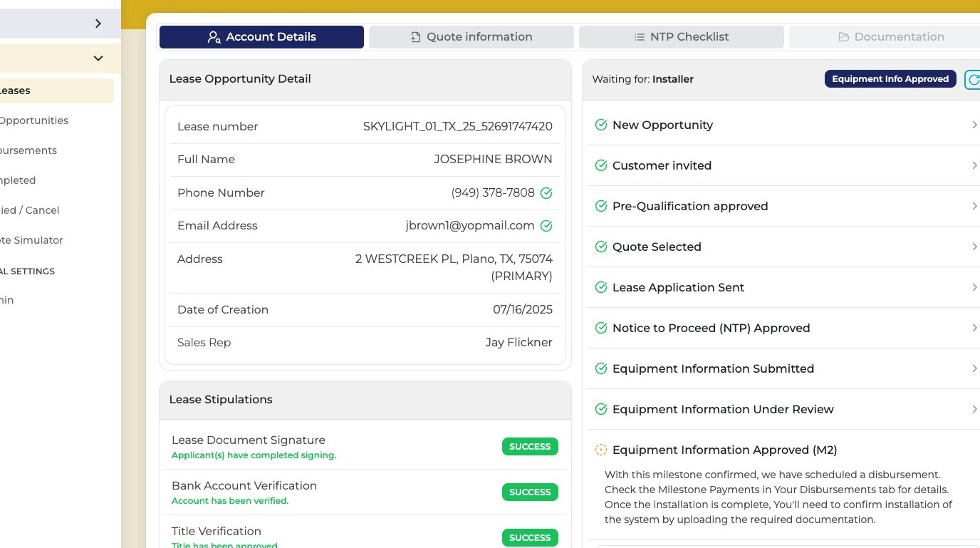Click the green check icon beside New Opportunity
980x548 pixels.
(601, 125)
